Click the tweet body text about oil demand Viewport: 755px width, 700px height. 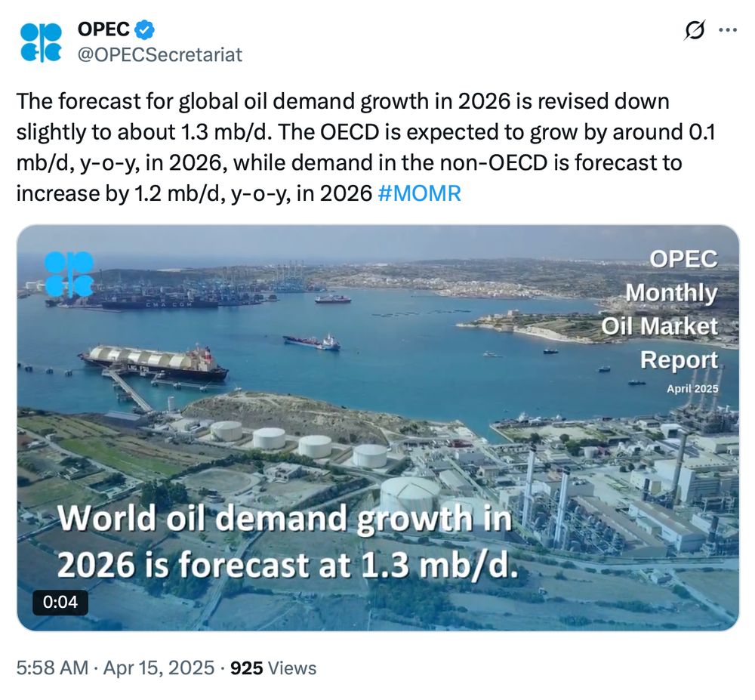click(x=366, y=147)
